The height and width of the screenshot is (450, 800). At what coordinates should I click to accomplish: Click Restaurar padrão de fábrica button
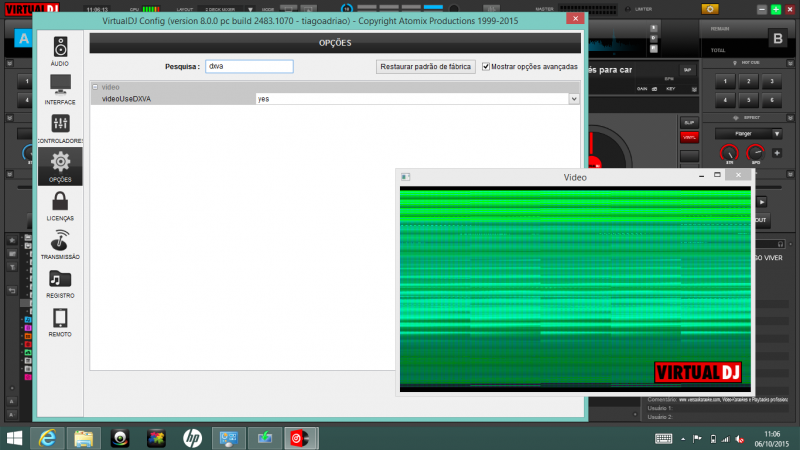(x=426, y=67)
